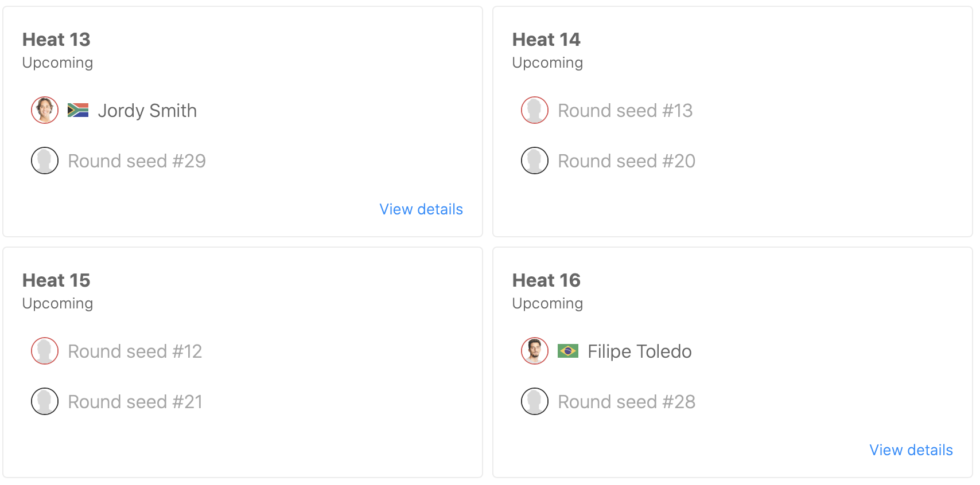
Task: Click the Brazil flag icon
Action: [568, 351]
